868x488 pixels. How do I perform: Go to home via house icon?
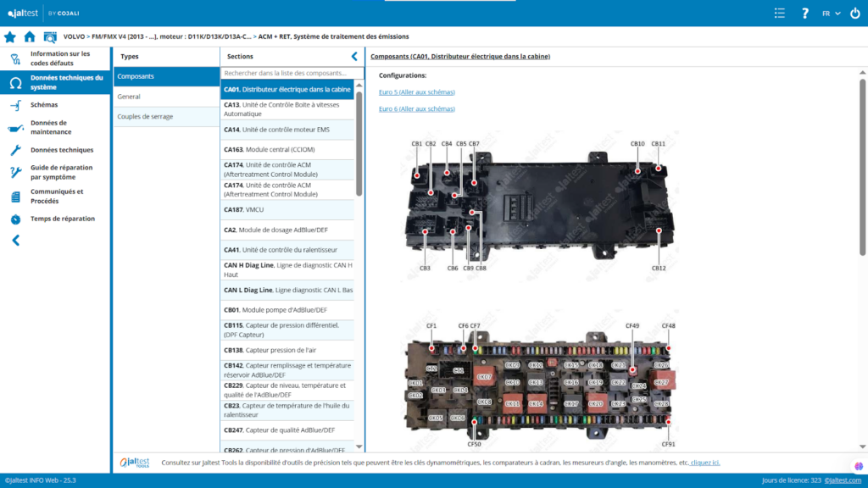pyautogui.click(x=30, y=36)
